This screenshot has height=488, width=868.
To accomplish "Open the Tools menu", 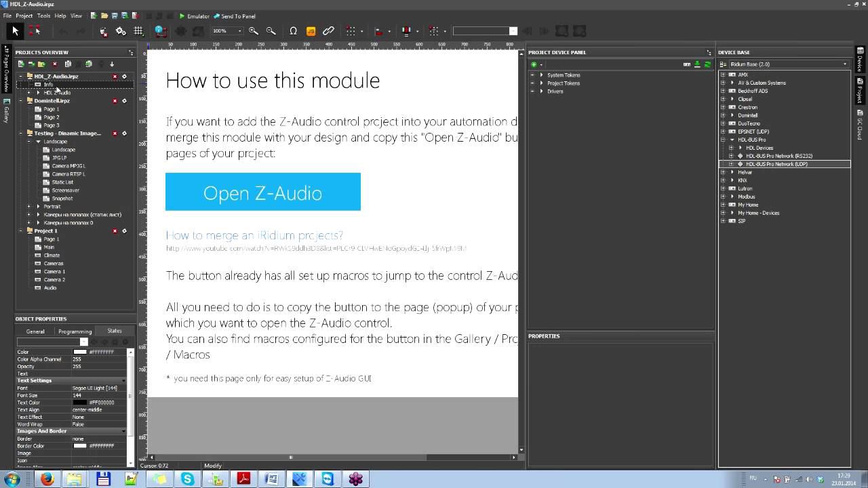I will [43, 16].
